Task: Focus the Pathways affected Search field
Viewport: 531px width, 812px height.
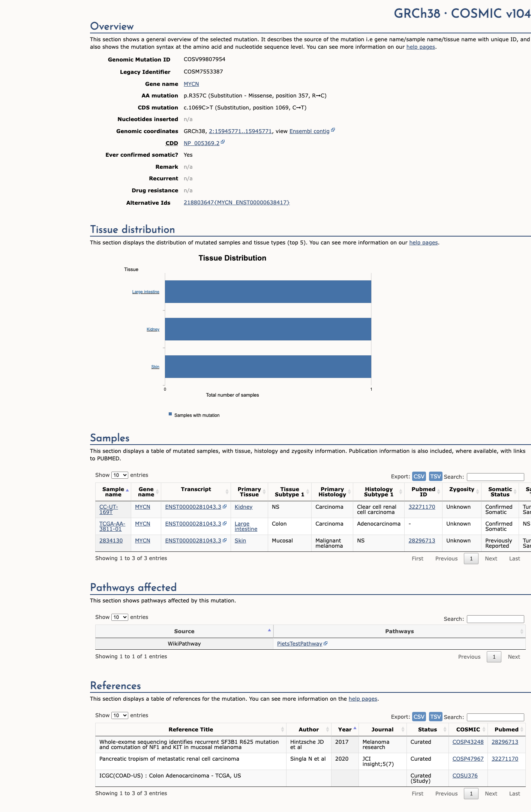Action: point(495,619)
